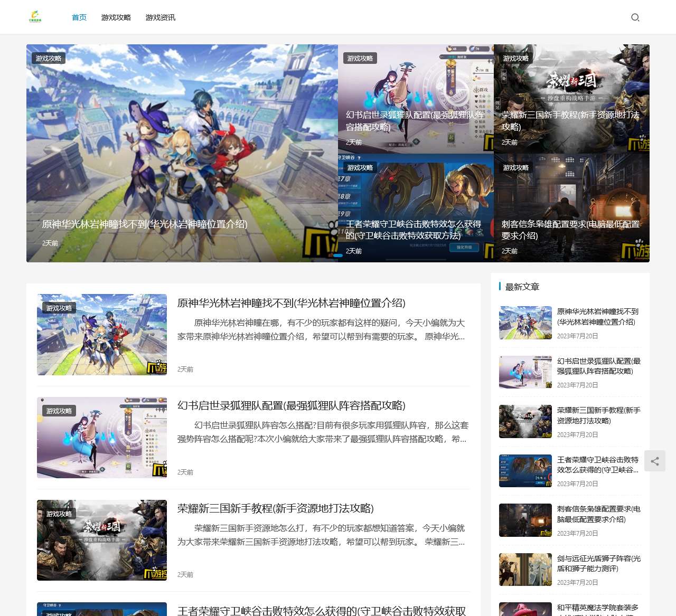Open sidebar thumbnail for 荣耀新三国新手教程
This screenshot has width=676, height=616.
[x=525, y=421]
